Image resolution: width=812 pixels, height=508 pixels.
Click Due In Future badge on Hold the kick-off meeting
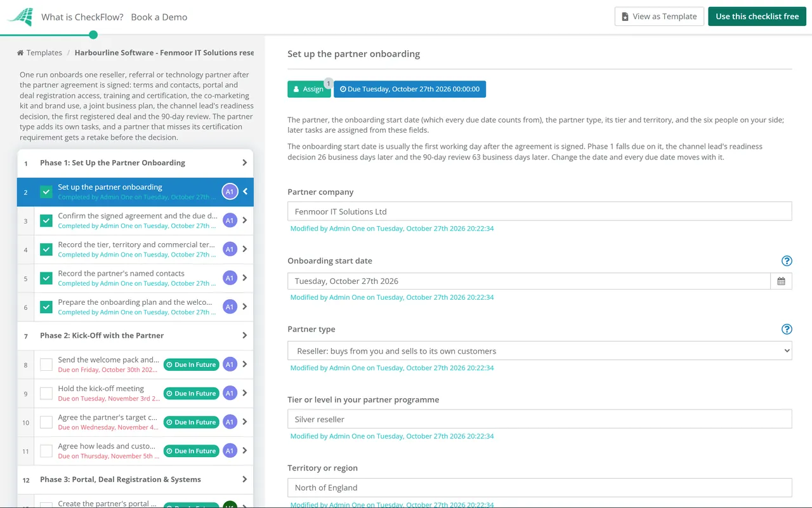pos(192,394)
